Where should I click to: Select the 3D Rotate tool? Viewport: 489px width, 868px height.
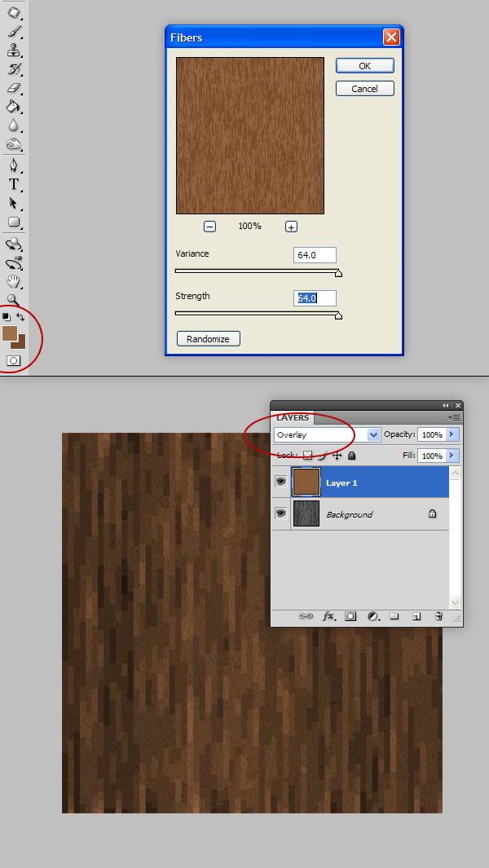14,244
